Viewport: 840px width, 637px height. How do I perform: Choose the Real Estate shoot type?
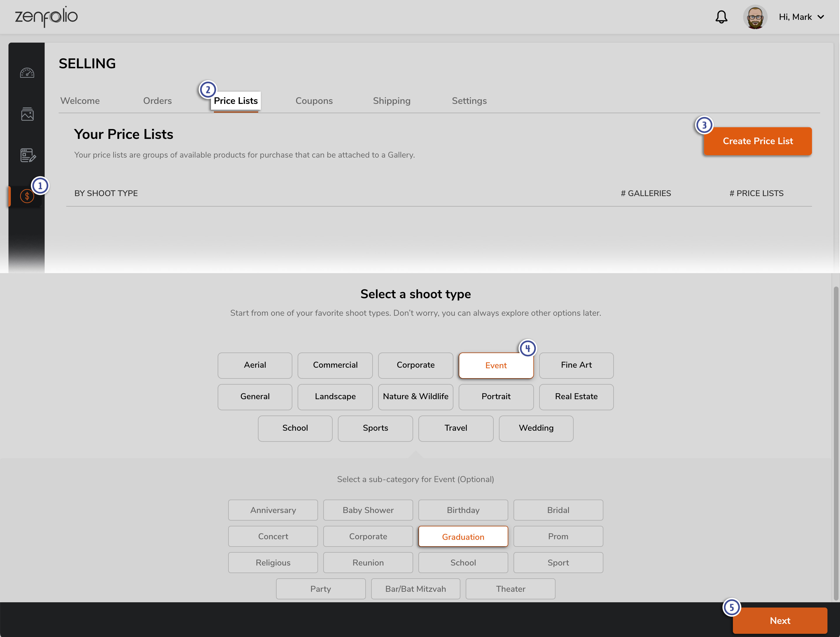pos(576,397)
